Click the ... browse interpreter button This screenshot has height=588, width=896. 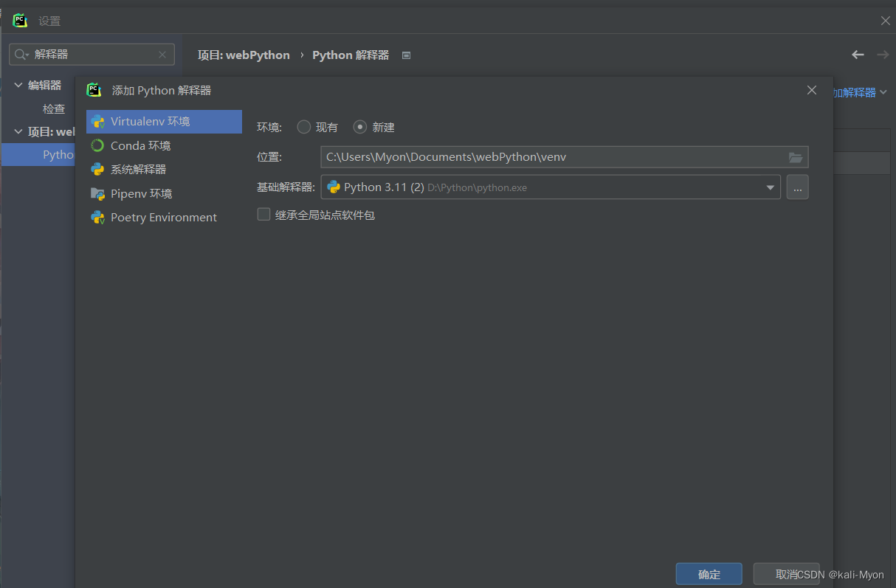point(797,187)
